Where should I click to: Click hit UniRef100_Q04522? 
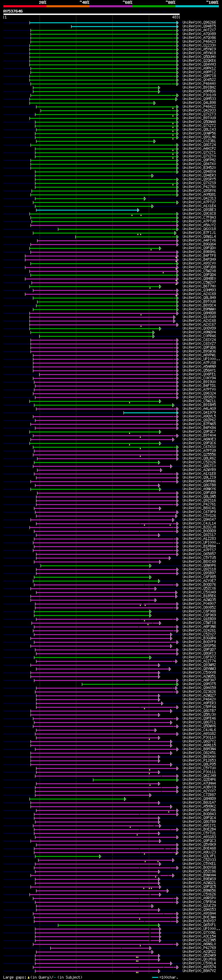[x=199, y=80]
